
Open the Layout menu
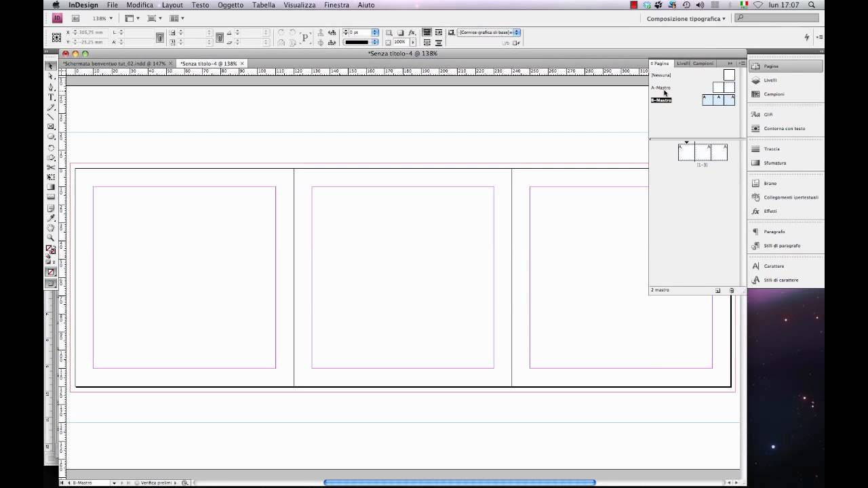[x=172, y=5]
